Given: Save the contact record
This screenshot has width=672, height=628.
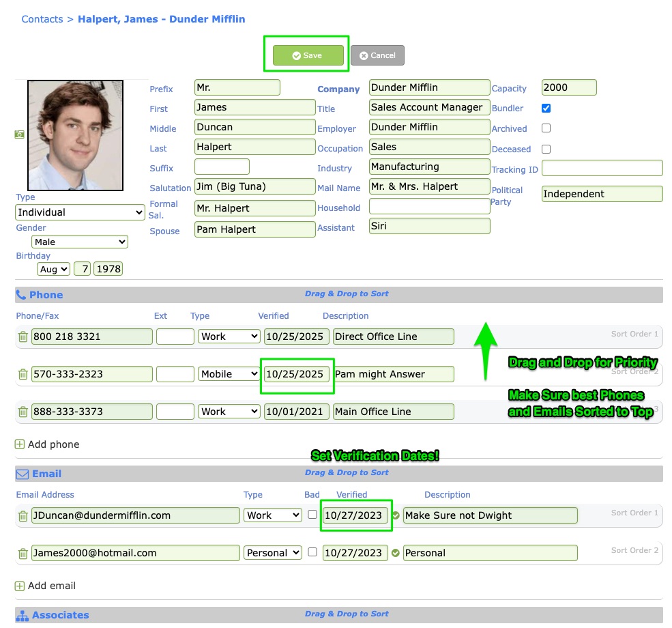Looking at the screenshot, I should pos(308,55).
